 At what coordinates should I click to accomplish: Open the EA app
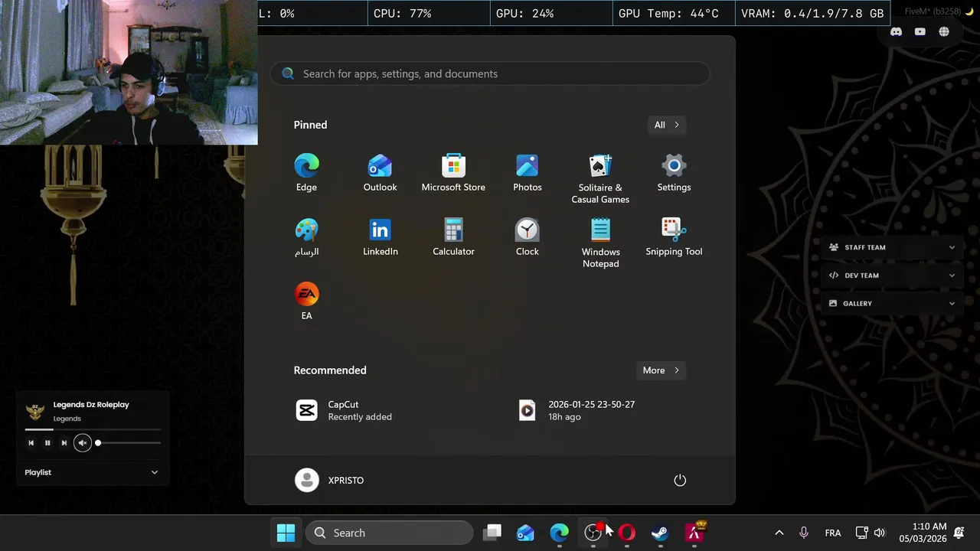pyautogui.click(x=306, y=302)
